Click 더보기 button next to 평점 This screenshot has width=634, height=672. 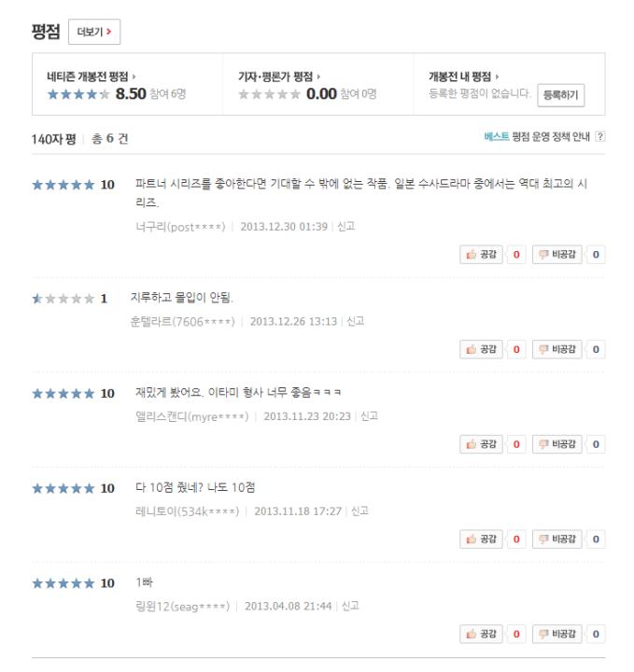[x=96, y=33]
